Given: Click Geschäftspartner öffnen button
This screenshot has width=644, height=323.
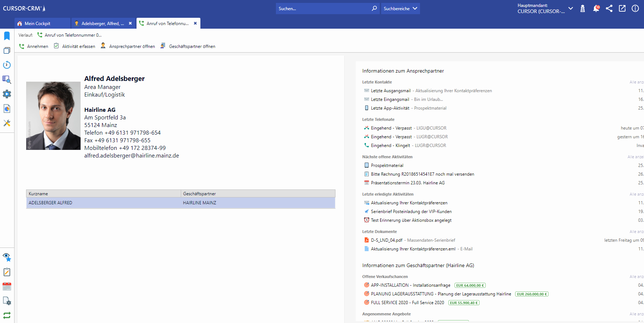Looking at the screenshot, I should point(188,46).
